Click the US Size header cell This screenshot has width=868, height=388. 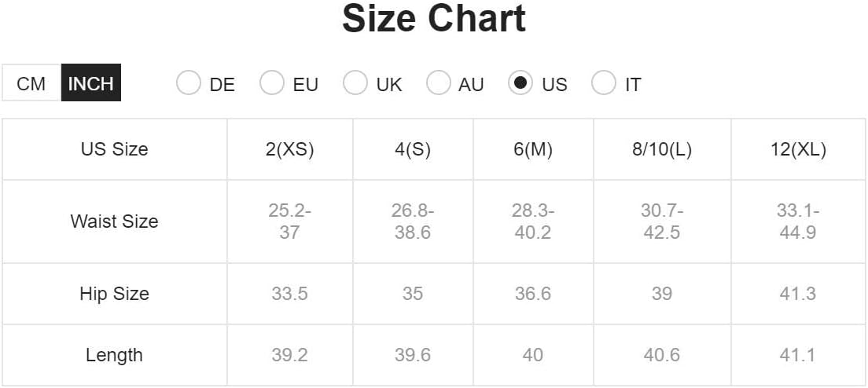click(x=114, y=149)
